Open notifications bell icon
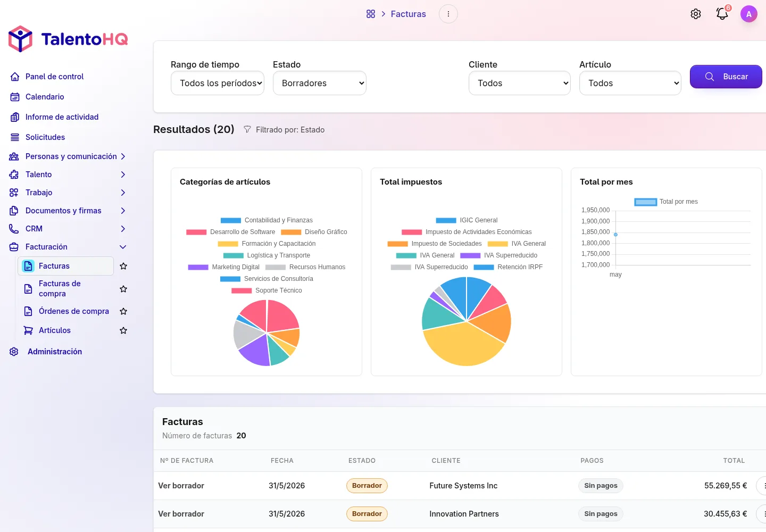Screen dimensions: 766x532 point(722,14)
